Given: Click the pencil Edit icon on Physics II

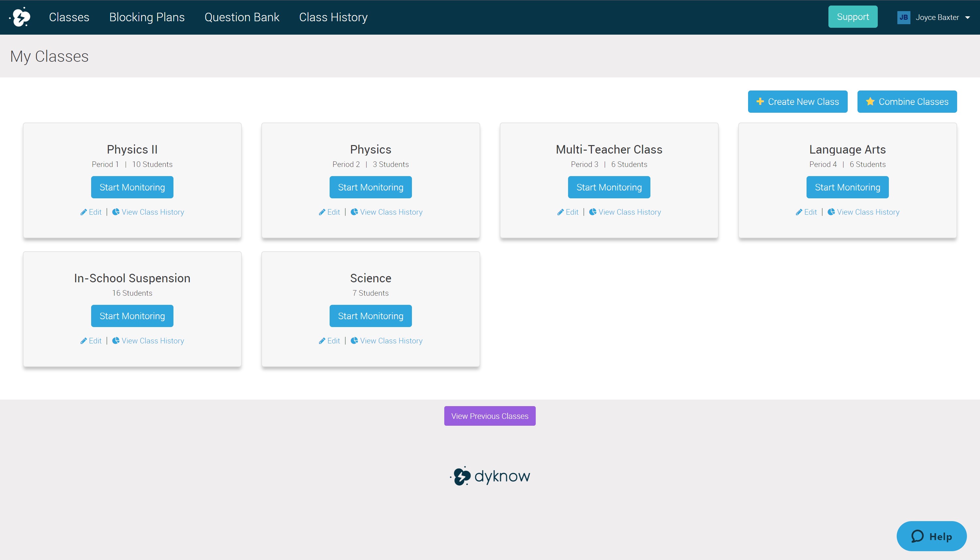Looking at the screenshot, I should pyautogui.click(x=83, y=212).
